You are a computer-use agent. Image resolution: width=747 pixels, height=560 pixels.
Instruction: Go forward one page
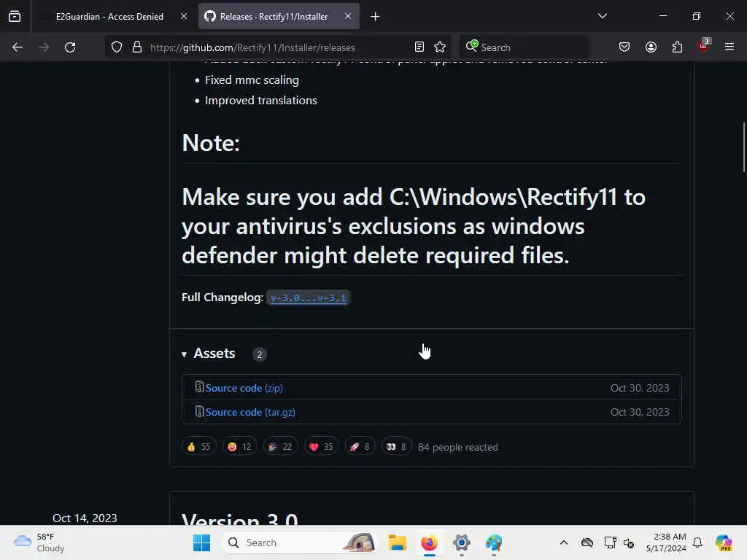point(44,47)
